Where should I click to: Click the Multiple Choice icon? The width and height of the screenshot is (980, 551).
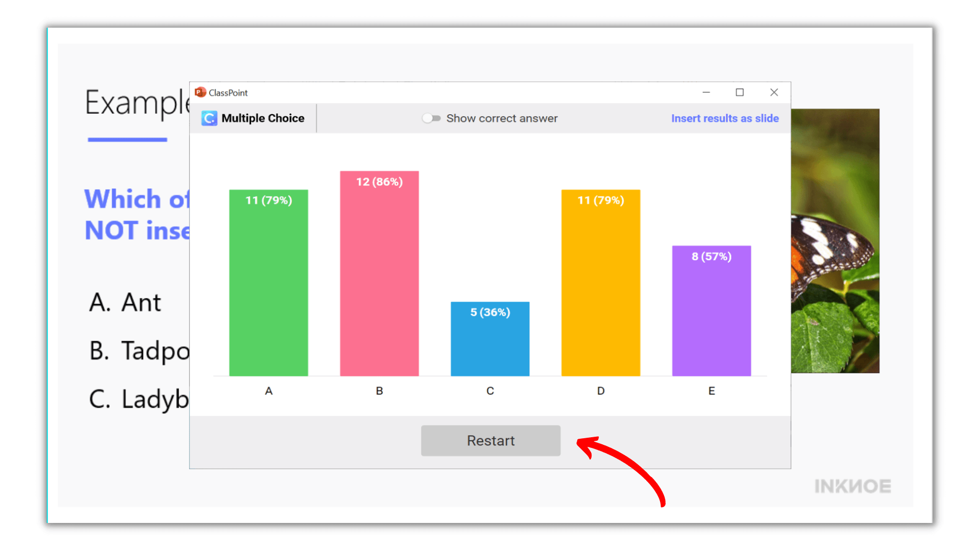click(209, 118)
